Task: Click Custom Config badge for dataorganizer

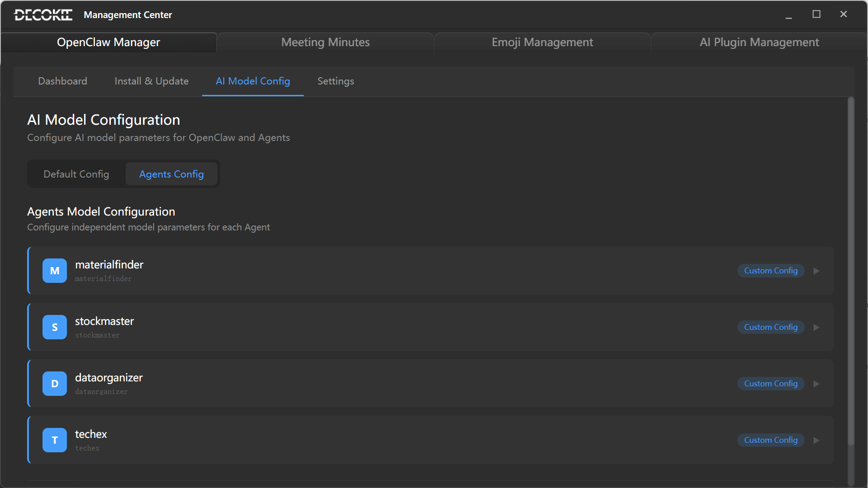Action: (x=771, y=384)
